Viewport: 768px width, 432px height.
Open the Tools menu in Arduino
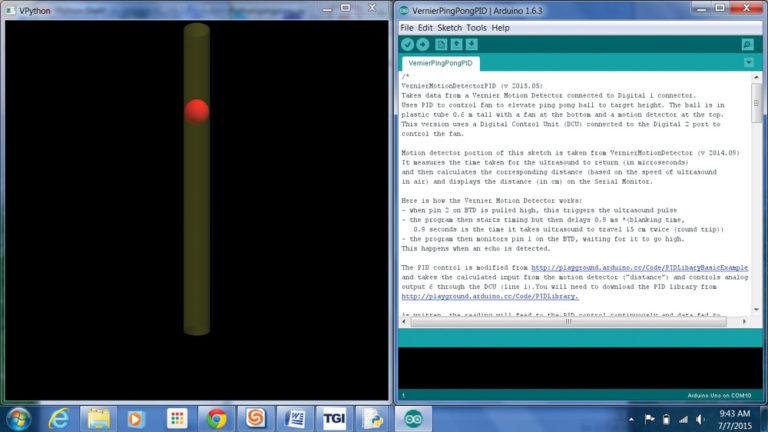coord(476,28)
